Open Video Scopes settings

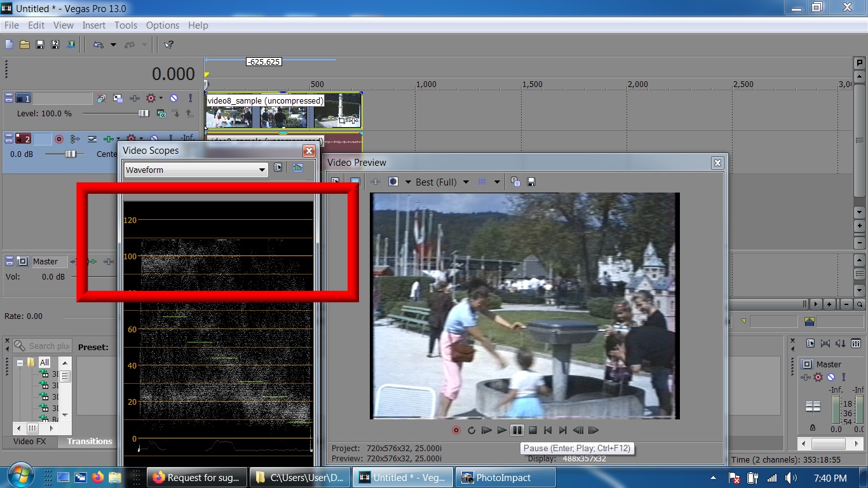278,168
